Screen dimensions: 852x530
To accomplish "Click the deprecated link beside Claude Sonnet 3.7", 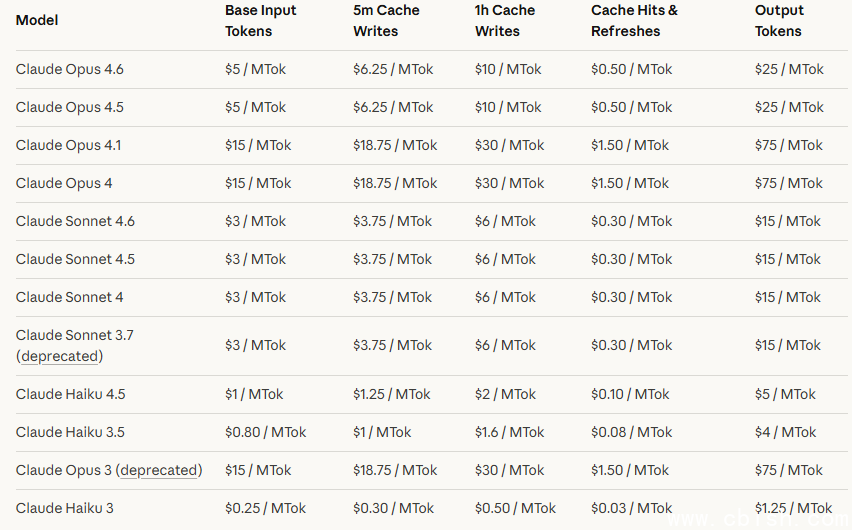I will 59,356.
